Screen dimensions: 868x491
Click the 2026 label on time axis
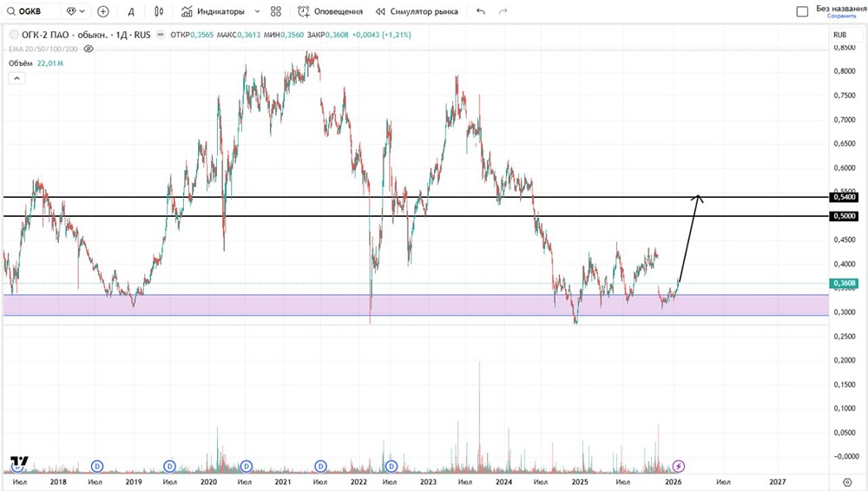[674, 481]
